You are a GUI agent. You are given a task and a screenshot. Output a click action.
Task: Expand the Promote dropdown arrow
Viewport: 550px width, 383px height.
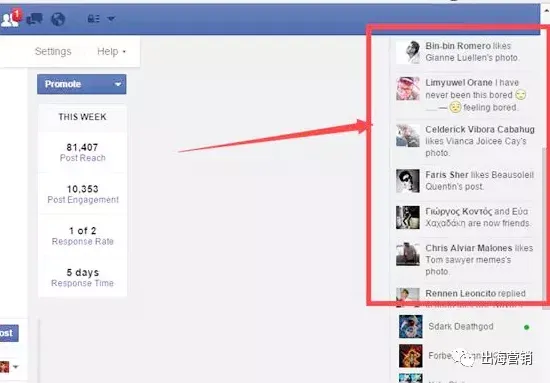118,85
